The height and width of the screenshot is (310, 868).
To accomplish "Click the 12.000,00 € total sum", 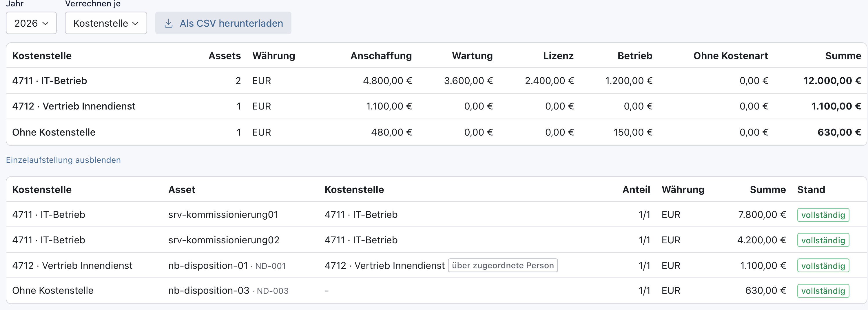I will (x=832, y=81).
